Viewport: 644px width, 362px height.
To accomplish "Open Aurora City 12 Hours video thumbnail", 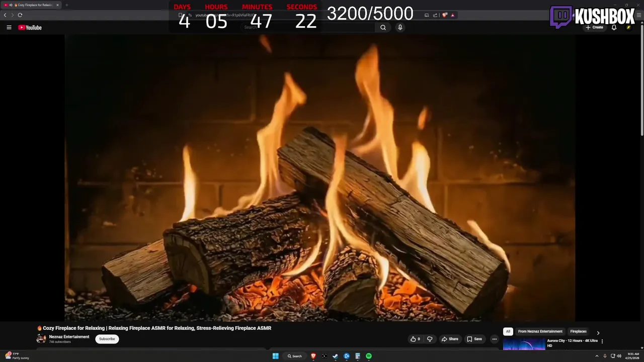I will (x=524, y=344).
